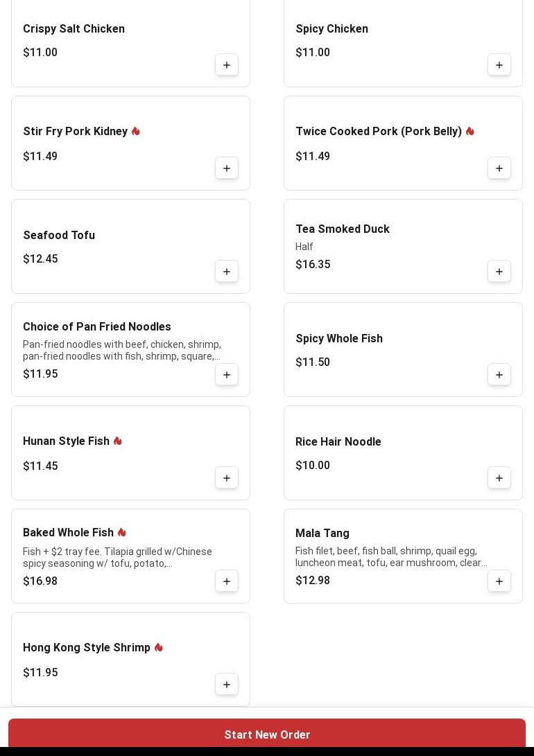Viewport: 534px width, 756px height.
Task: Click plus icon for Stir Fry Pork Kidney
Action: coord(227,168)
